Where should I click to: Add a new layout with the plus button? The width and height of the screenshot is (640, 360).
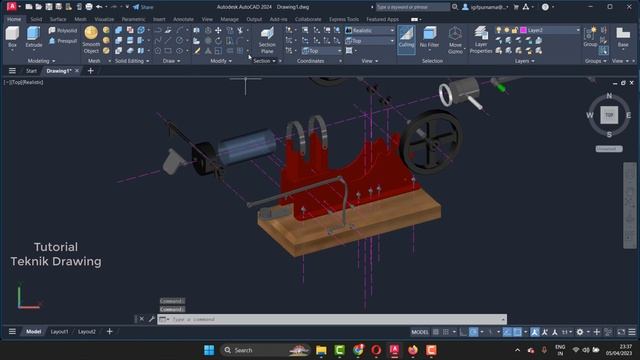pyautogui.click(x=109, y=332)
